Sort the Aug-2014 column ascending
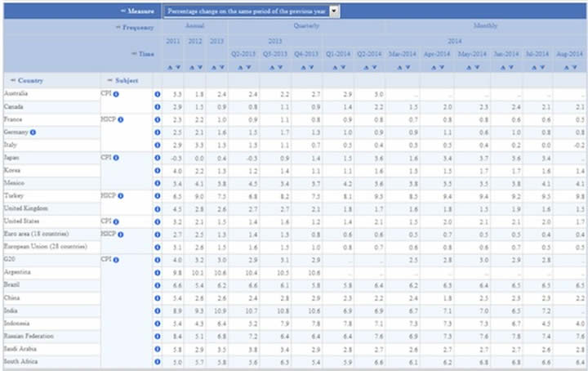Image resolution: width=588 pixels, height=371 pixels. pos(567,68)
